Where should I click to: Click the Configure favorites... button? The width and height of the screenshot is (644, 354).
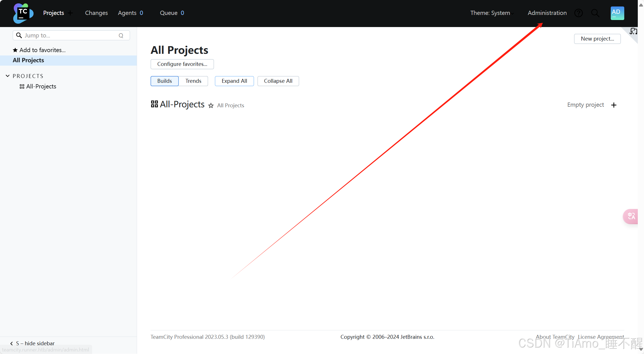click(x=182, y=64)
